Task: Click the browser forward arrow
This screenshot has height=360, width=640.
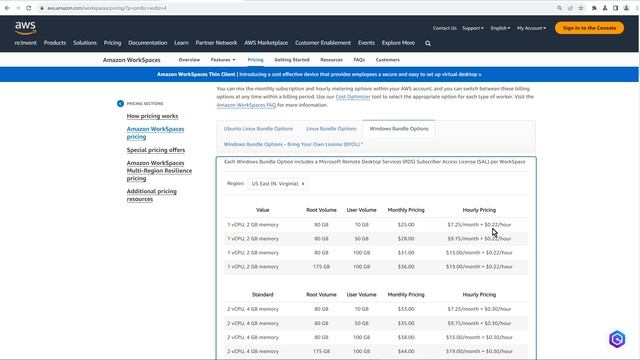Action: click(x=18, y=8)
